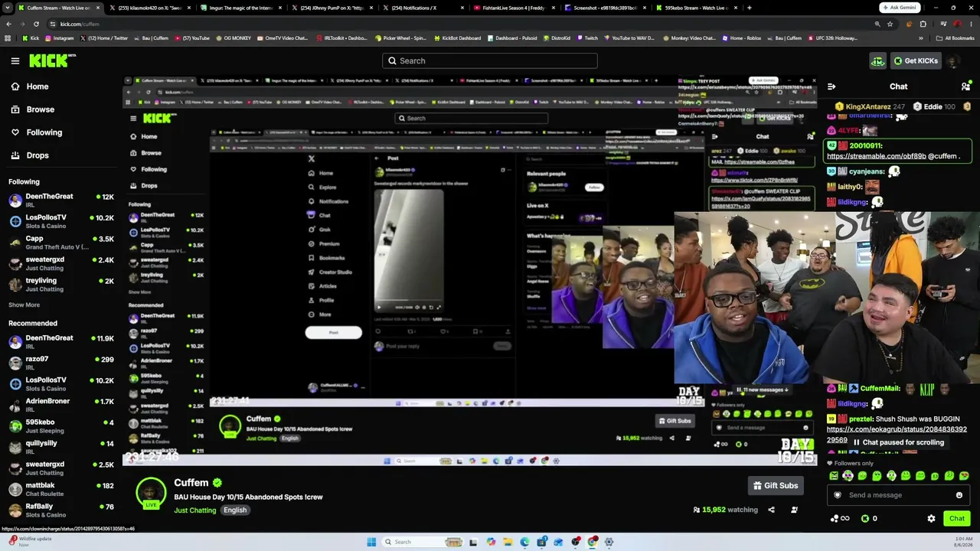Click the Ask Gemini button
980x551 pixels.
click(x=900, y=8)
